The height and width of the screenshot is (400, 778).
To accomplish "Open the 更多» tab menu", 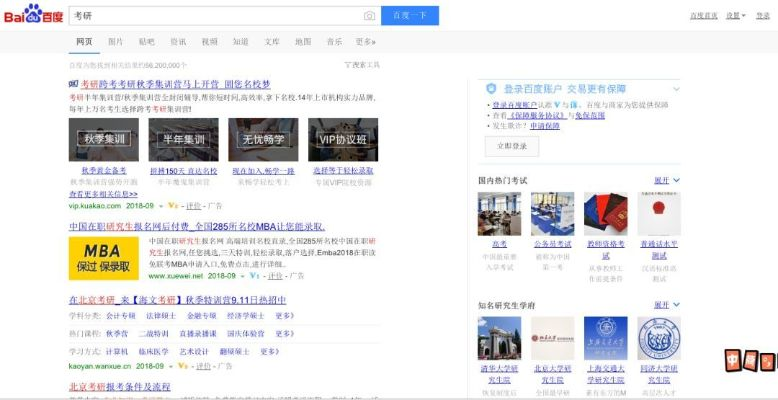I will pyautogui.click(x=366, y=42).
